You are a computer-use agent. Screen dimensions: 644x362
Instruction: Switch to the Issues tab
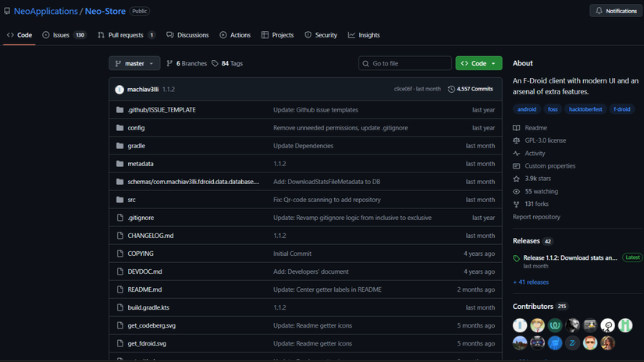[64, 35]
